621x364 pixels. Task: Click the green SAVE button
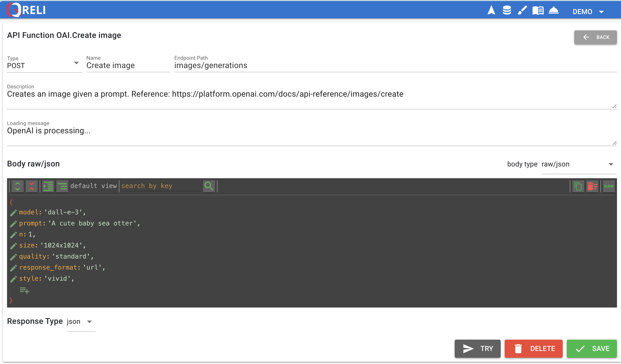592,348
